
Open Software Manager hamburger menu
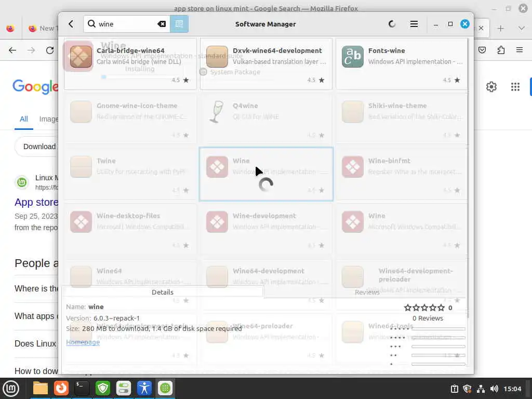[414, 24]
